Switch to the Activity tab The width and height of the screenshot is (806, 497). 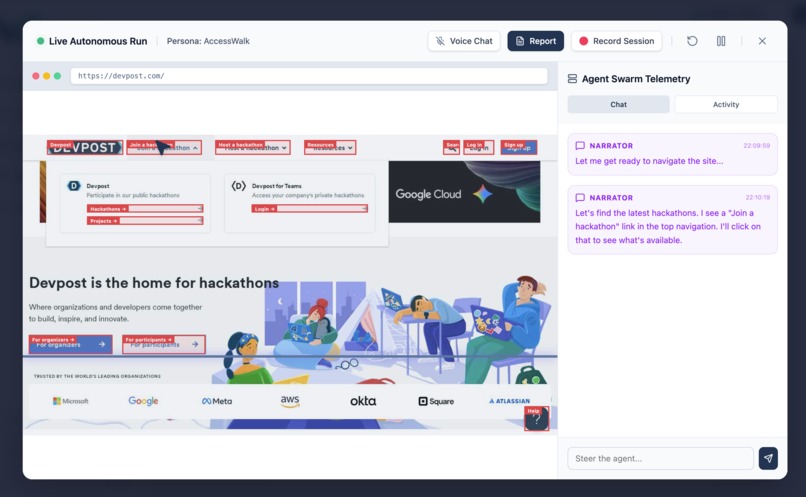click(726, 104)
